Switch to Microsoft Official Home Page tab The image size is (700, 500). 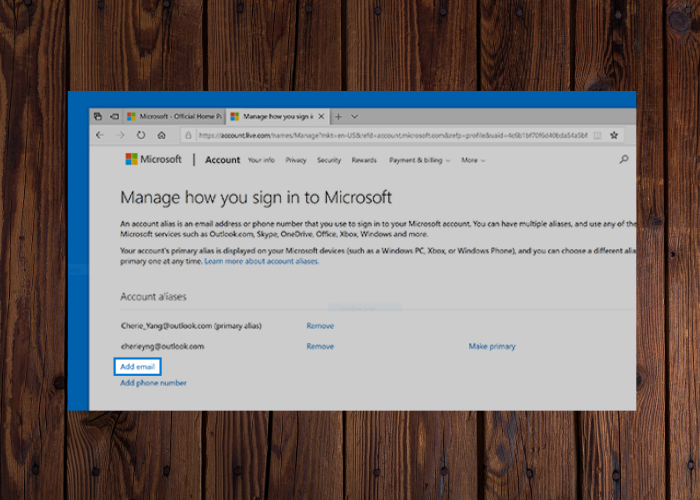174,117
